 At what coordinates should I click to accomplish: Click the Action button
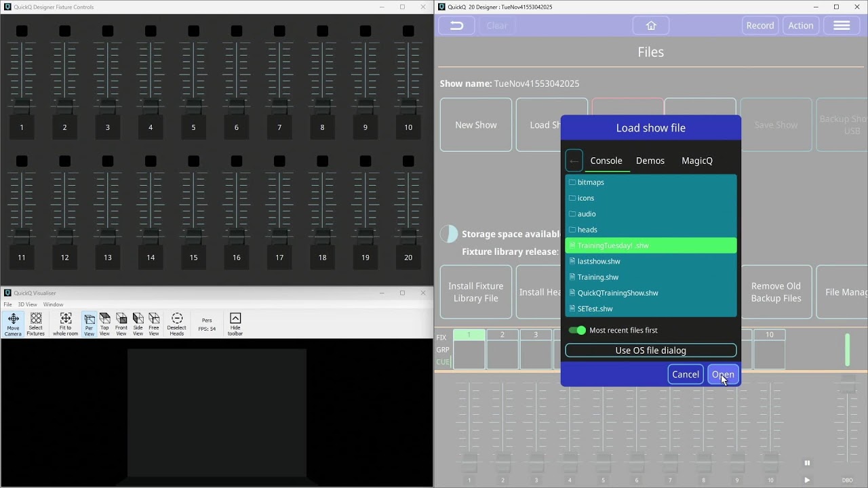click(x=801, y=26)
